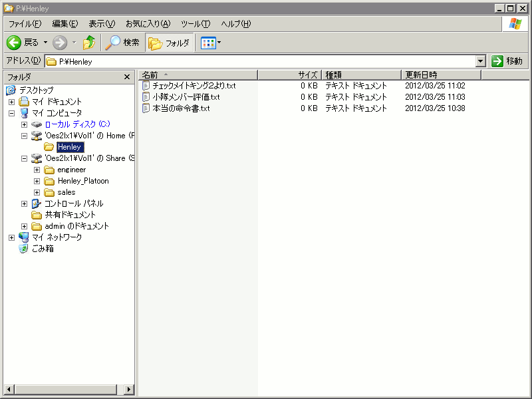Sort by 名前 column header

tap(198, 74)
